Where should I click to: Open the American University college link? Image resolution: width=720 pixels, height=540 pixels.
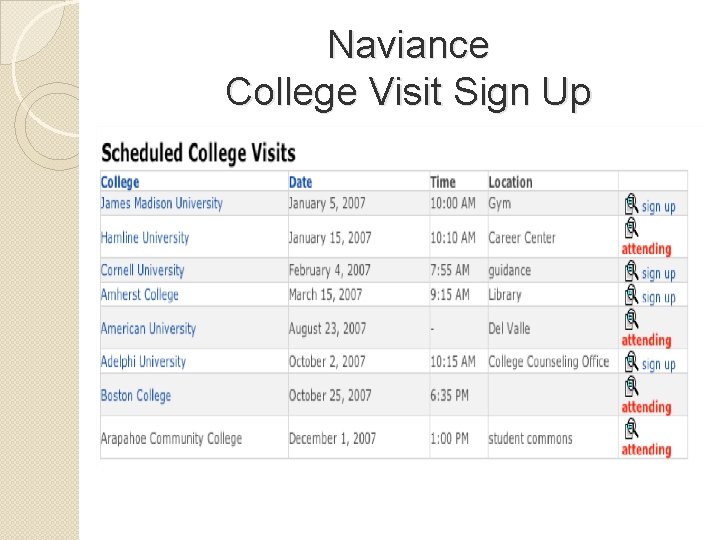pos(148,328)
